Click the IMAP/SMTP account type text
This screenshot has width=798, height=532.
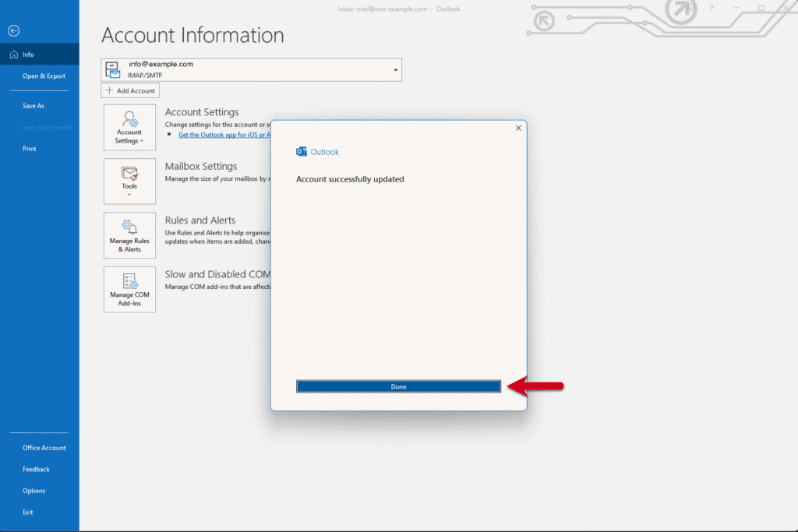click(145, 76)
